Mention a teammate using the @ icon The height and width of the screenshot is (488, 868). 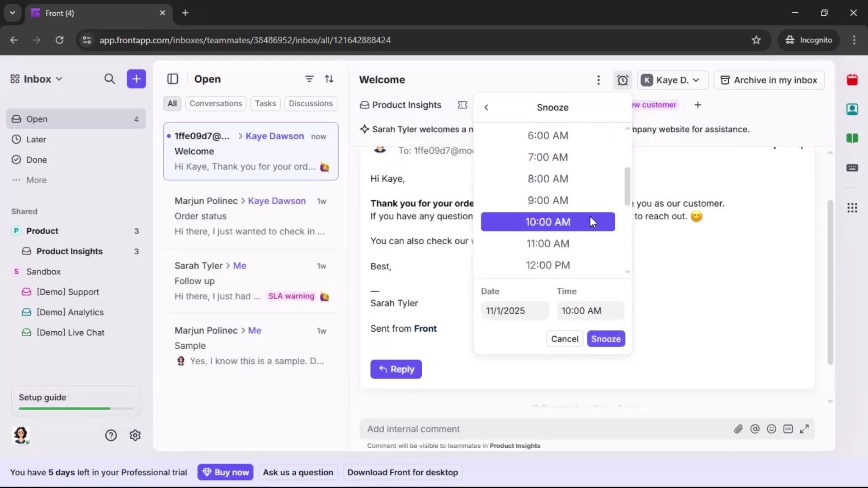[x=755, y=429]
